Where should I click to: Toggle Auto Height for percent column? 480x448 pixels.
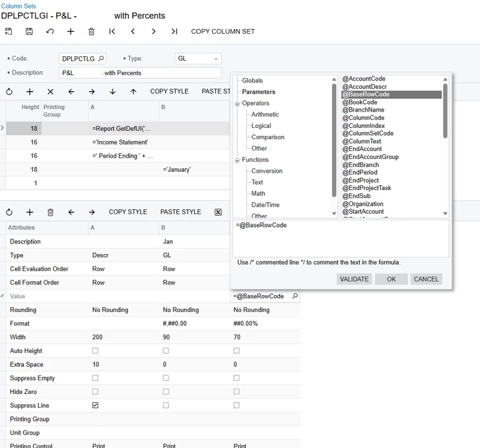click(236, 350)
